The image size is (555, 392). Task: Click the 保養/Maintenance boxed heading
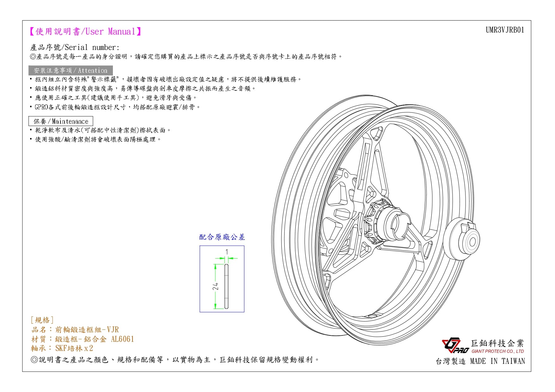point(61,121)
